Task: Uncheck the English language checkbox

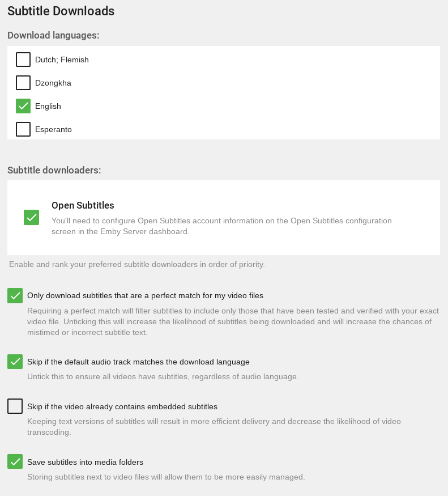Action: point(23,106)
